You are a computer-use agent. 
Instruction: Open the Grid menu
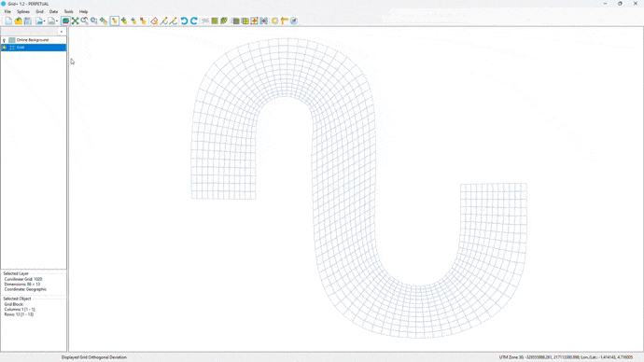(39, 11)
